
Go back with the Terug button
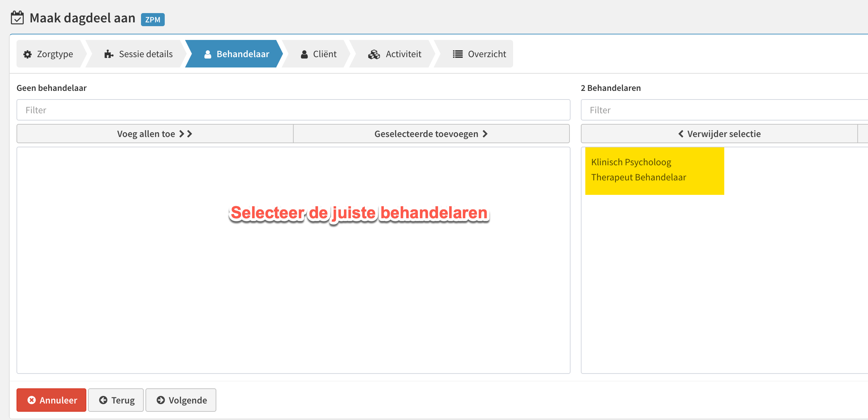click(116, 400)
